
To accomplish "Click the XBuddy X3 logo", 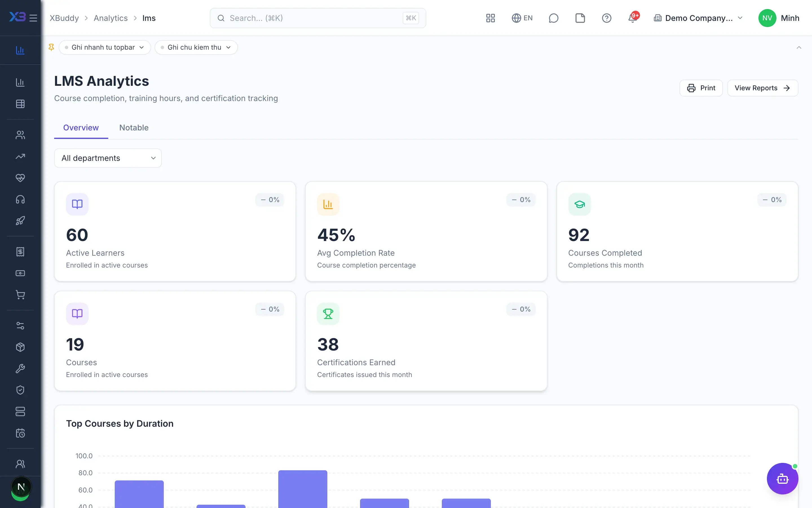I will tap(17, 17).
